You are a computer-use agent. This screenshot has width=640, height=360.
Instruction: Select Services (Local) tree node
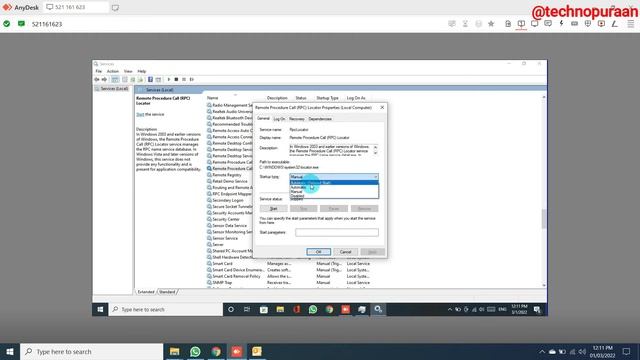coord(111,89)
